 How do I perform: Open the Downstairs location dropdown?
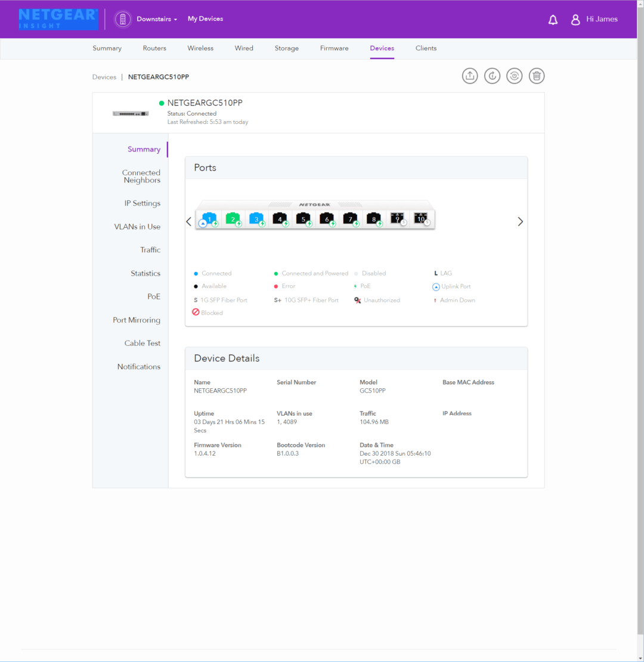[154, 18]
